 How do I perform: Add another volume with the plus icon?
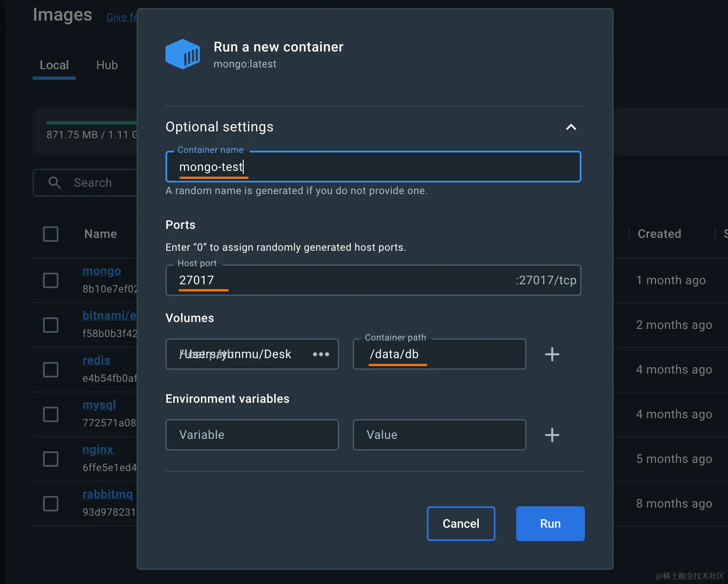(x=552, y=354)
